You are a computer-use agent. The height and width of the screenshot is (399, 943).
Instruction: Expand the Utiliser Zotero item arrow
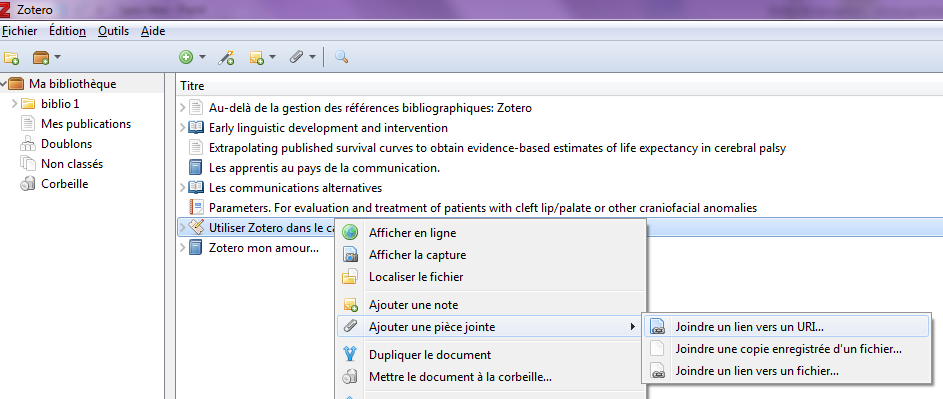tap(183, 227)
